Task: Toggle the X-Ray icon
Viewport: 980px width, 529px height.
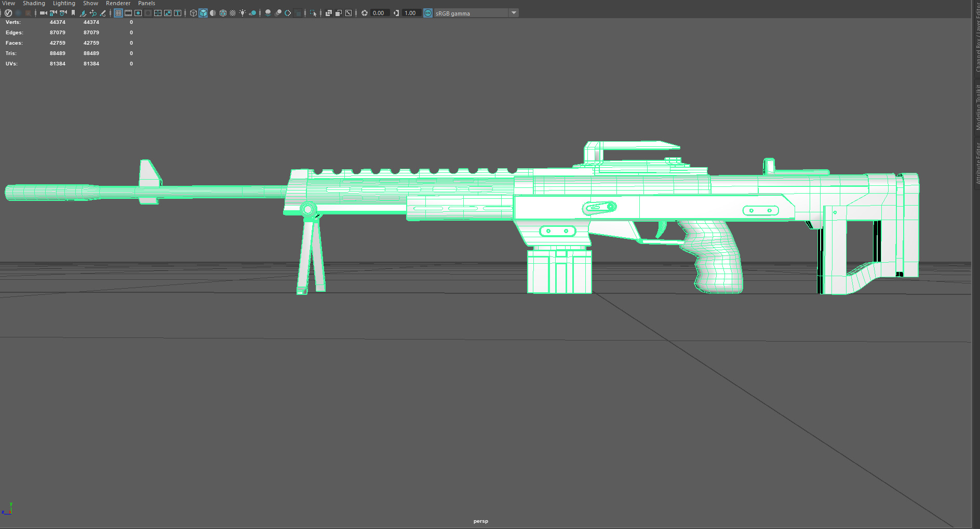Action: (x=328, y=13)
